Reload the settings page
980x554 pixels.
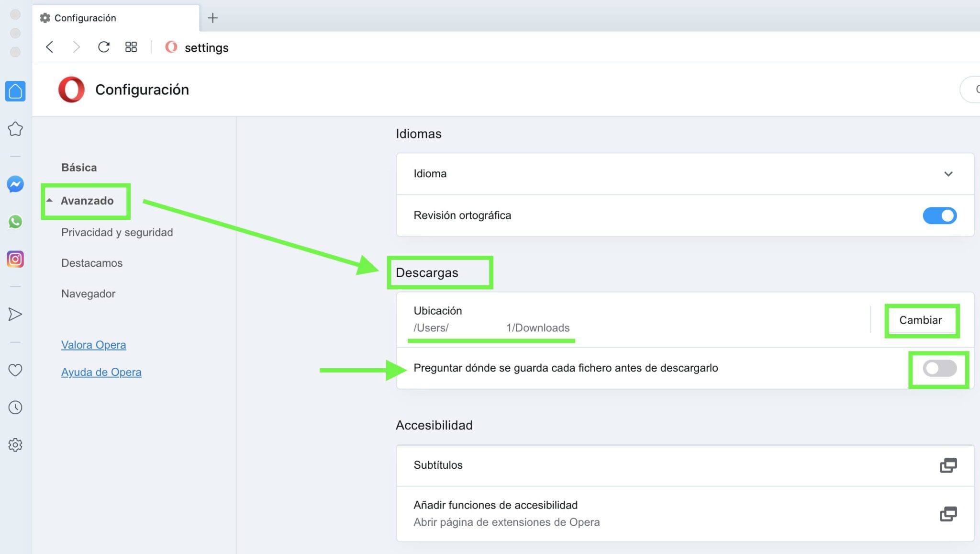(104, 47)
